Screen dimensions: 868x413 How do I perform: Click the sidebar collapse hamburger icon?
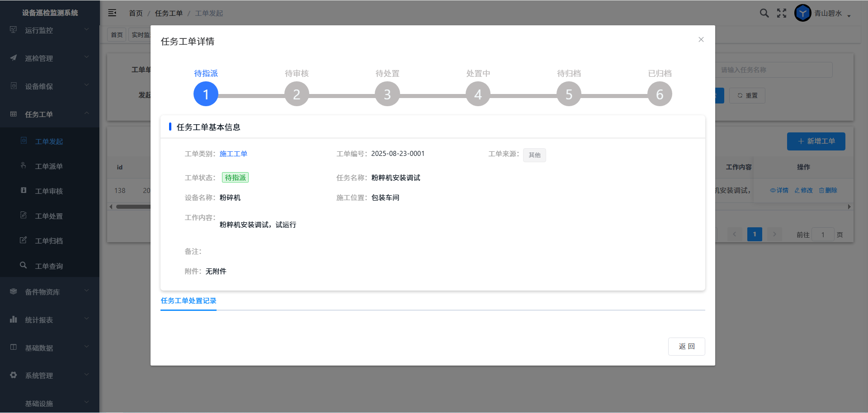112,13
